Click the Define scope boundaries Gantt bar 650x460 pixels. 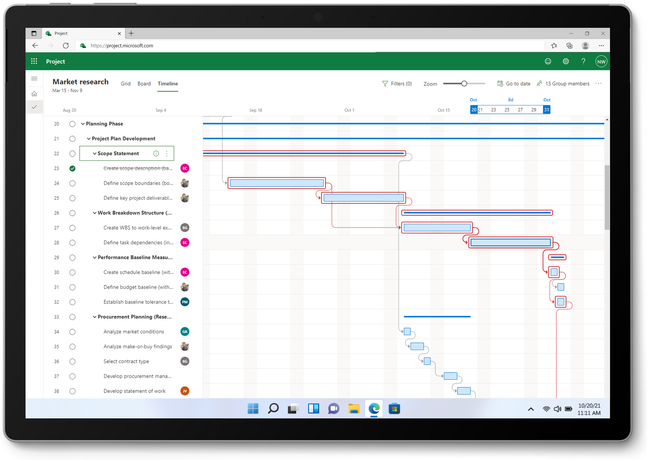click(277, 183)
